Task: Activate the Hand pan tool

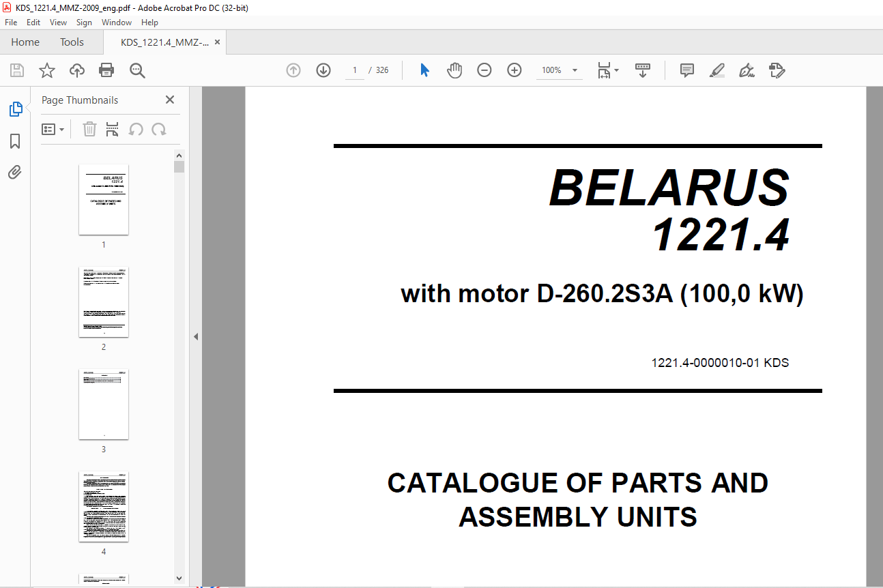Action: 454,70
